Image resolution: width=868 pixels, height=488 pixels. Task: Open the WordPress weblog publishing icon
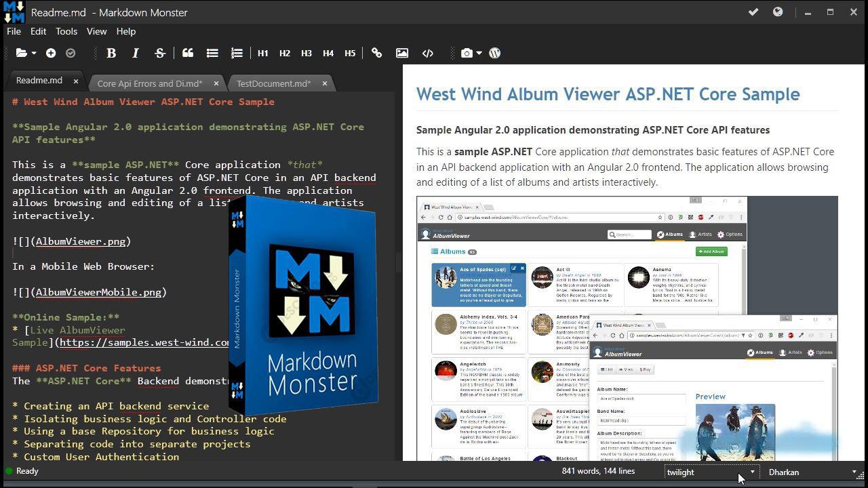click(x=494, y=53)
